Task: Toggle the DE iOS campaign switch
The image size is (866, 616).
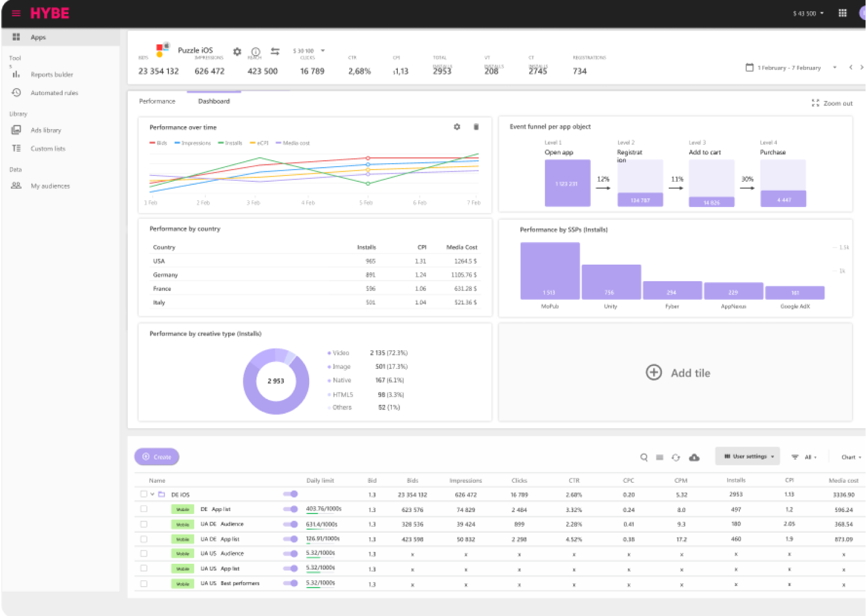Action: click(x=290, y=494)
